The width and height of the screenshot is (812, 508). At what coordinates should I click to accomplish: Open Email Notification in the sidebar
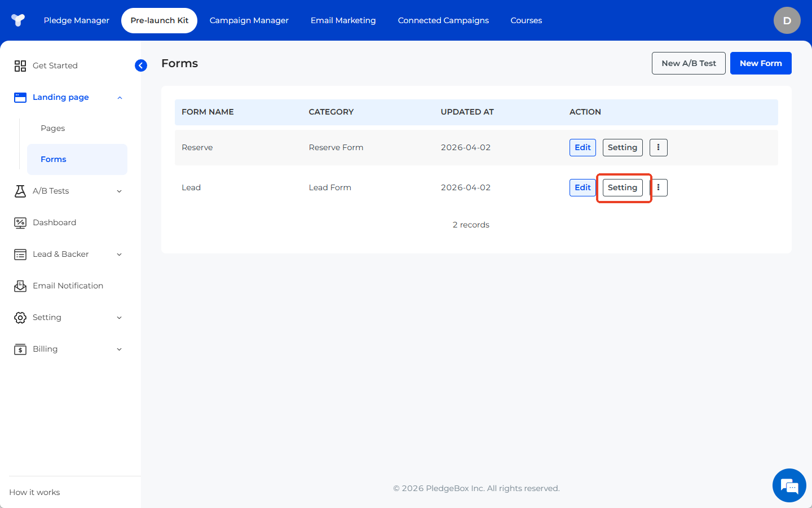point(68,286)
